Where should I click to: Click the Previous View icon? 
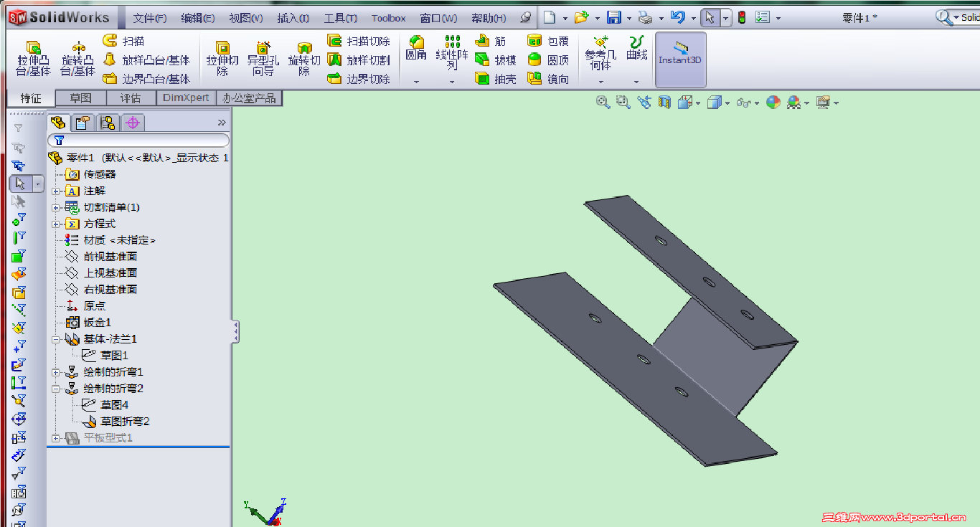coord(644,103)
